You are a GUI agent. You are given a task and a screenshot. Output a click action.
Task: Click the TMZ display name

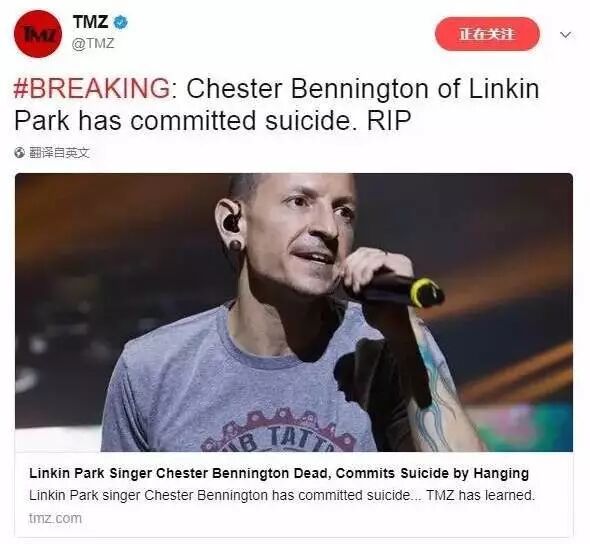point(90,22)
